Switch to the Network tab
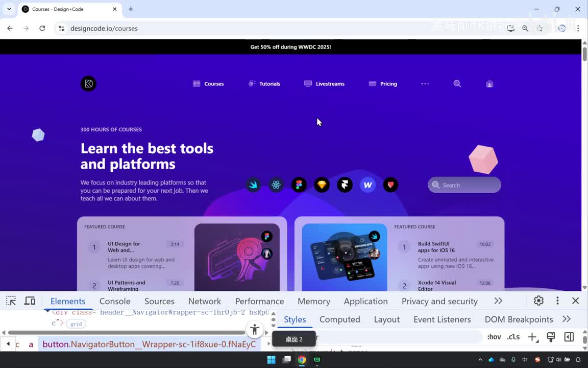 pyautogui.click(x=204, y=301)
